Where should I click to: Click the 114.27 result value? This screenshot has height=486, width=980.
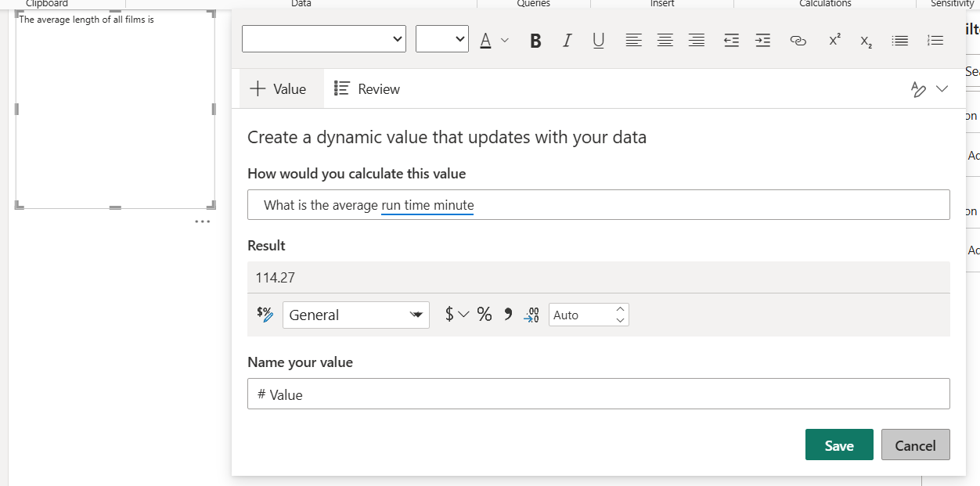[276, 277]
